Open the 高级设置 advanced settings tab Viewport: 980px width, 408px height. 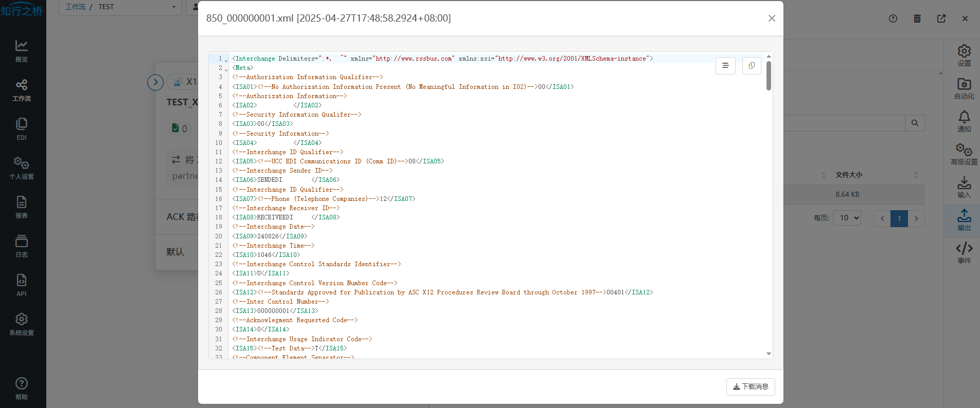[x=964, y=154]
